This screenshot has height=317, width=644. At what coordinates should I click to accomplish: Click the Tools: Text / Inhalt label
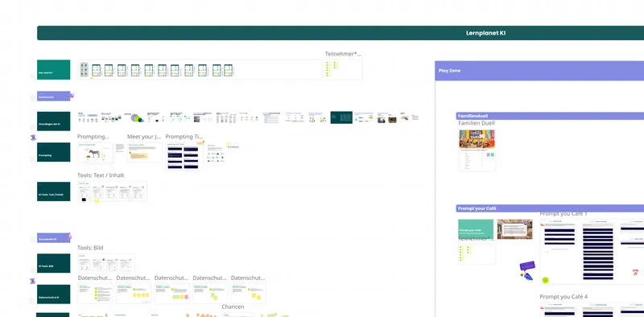[101, 175]
